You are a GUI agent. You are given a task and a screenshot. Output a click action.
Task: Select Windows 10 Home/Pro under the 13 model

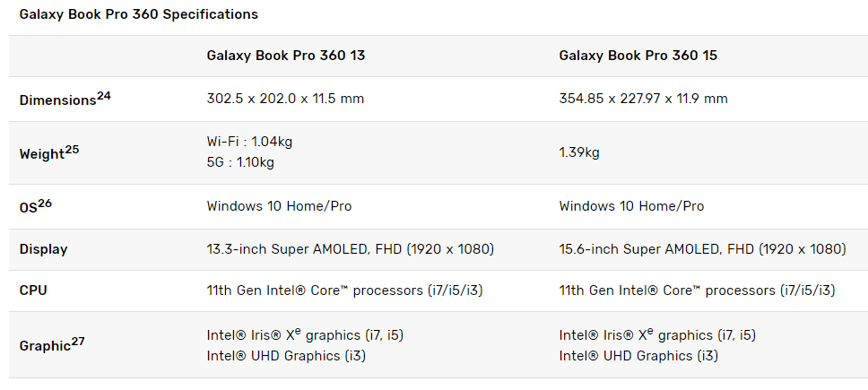(279, 206)
